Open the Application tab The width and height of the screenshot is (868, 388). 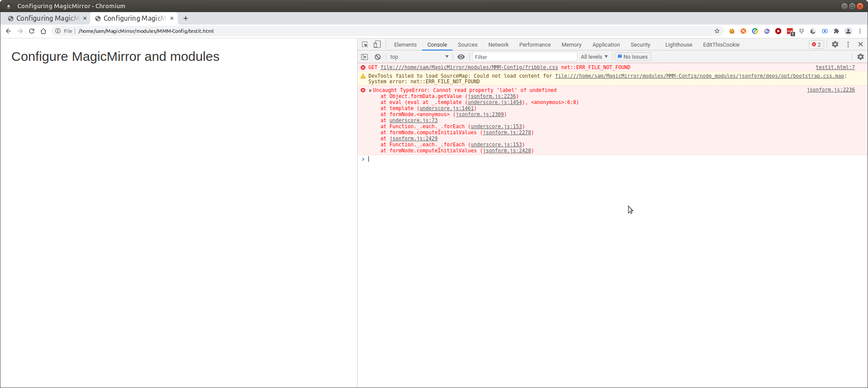pyautogui.click(x=606, y=45)
